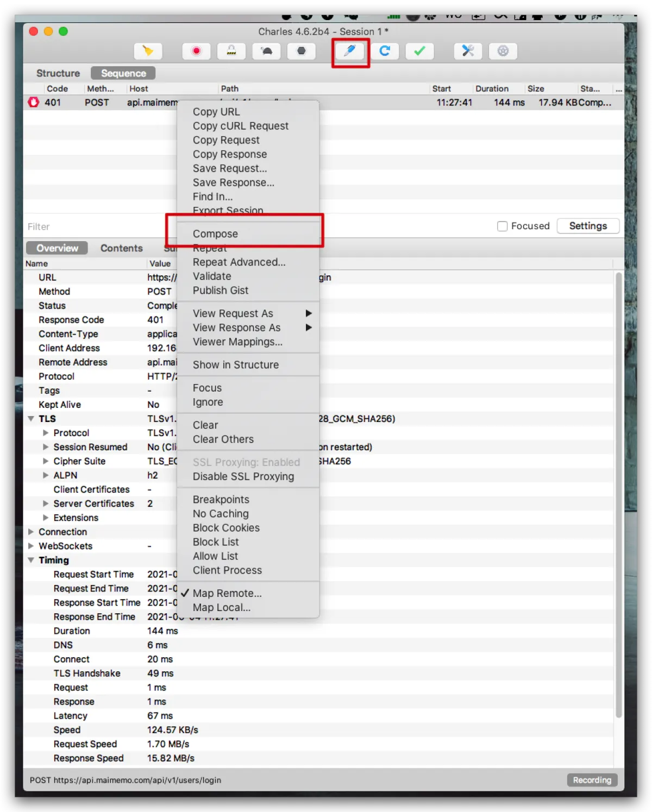Click the broom Clear Session toolbar icon
Screen dimensions: 652x812
[x=148, y=51]
